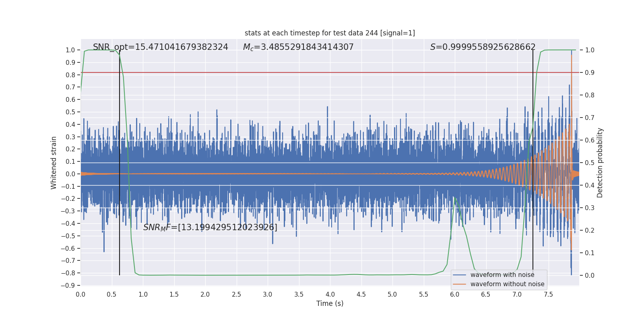Click the x-axis tick label 5.0
This screenshot has height=322, width=644.
pos(392,295)
